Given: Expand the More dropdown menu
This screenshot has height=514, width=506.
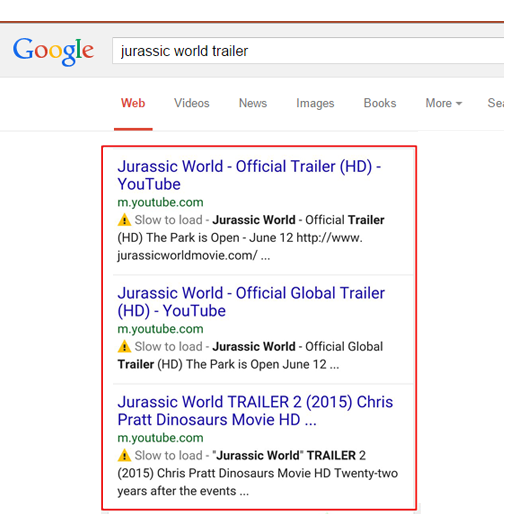Looking at the screenshot, I should click(x=444, y=103).
